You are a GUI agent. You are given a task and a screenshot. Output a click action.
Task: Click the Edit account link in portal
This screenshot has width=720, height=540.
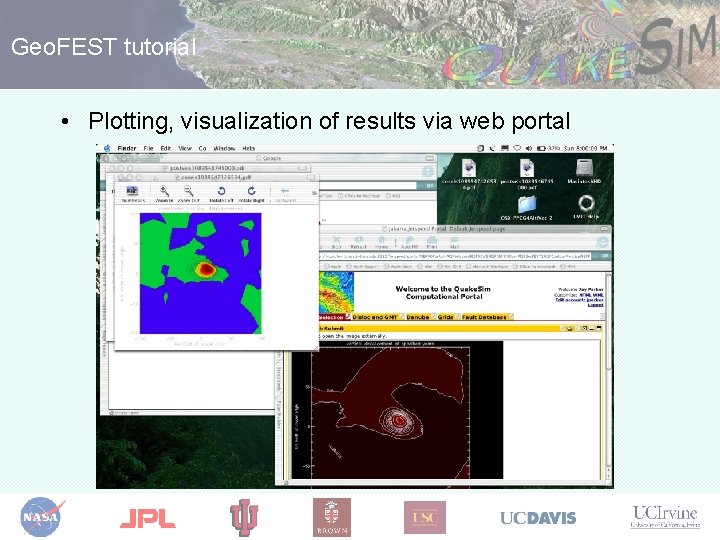[x=579, y=300]
